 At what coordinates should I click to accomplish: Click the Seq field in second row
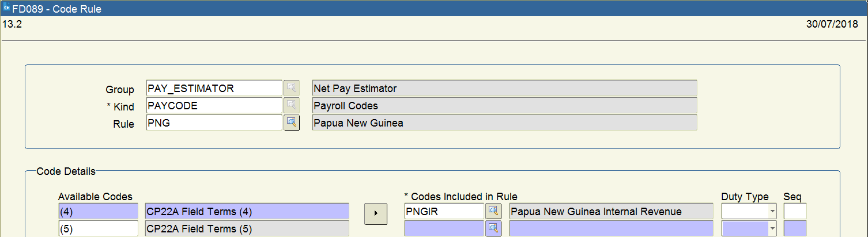pos(795,228)
